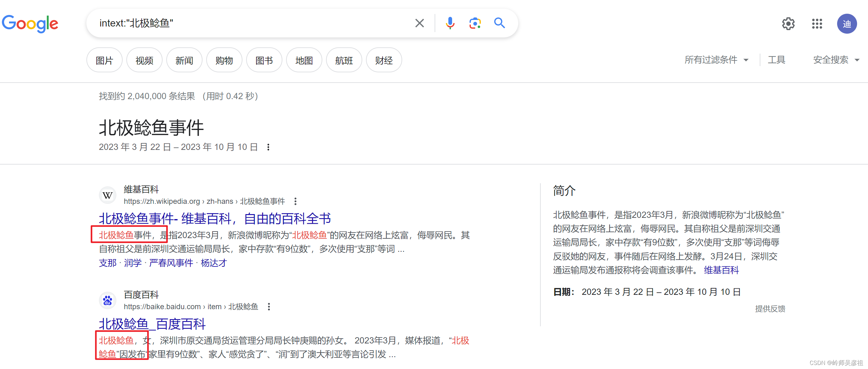Click the 百度百科 site name

(141, 295)
